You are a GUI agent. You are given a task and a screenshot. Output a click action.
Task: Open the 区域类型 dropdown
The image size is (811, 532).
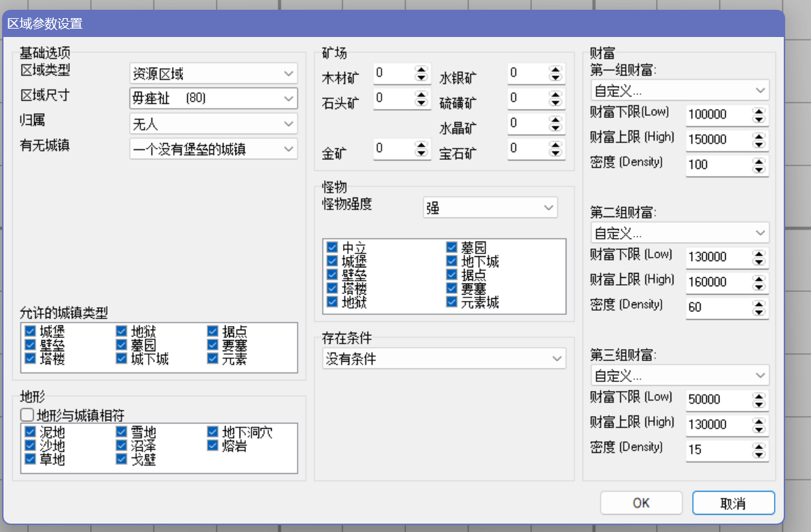(x=213, y=73)
